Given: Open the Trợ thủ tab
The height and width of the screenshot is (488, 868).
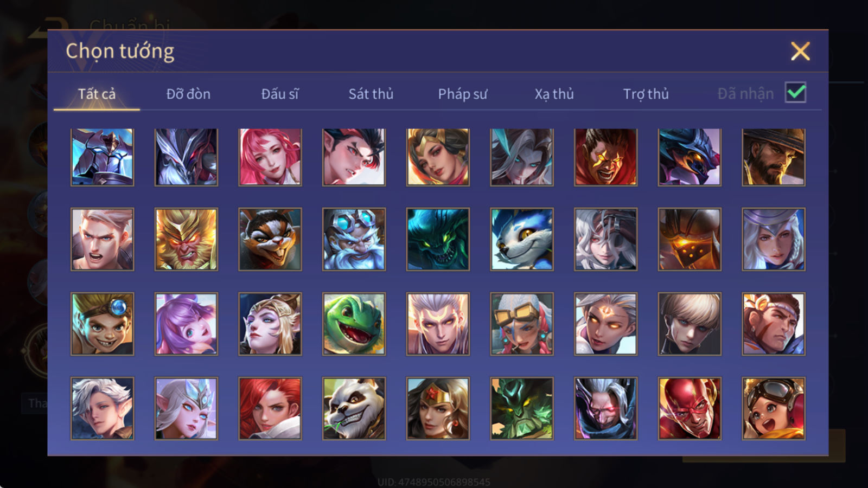Looking at the screenshot, I should 646,94.
